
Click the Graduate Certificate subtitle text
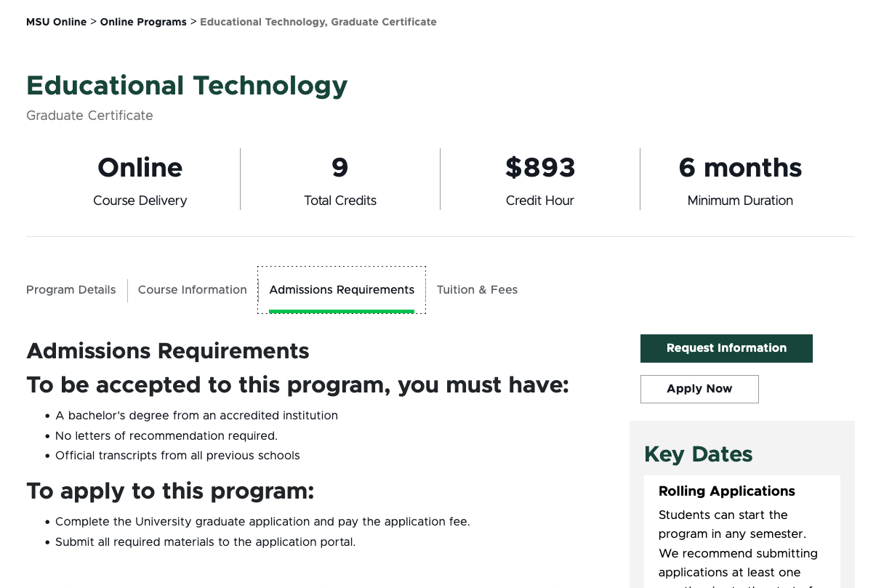click(89, 116)
